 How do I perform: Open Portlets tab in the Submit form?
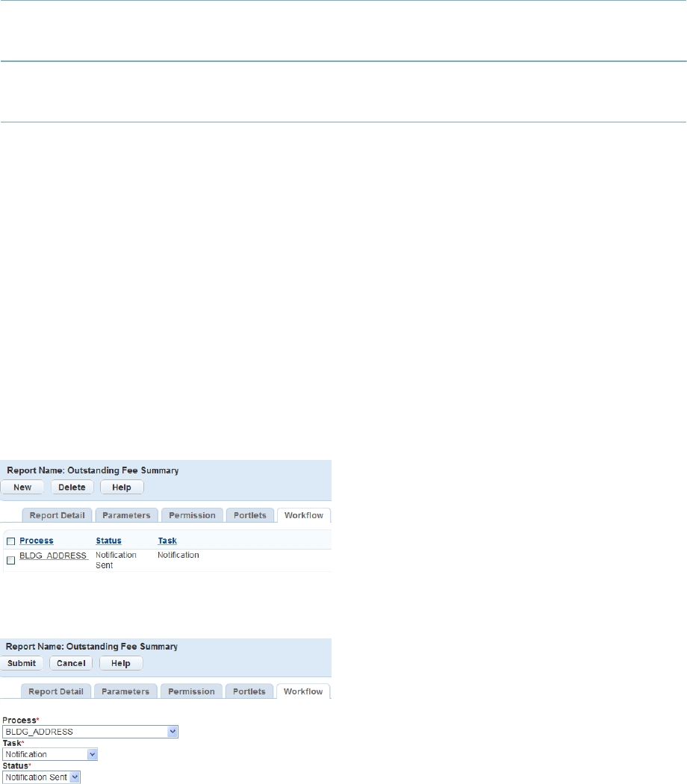[249, 691]
